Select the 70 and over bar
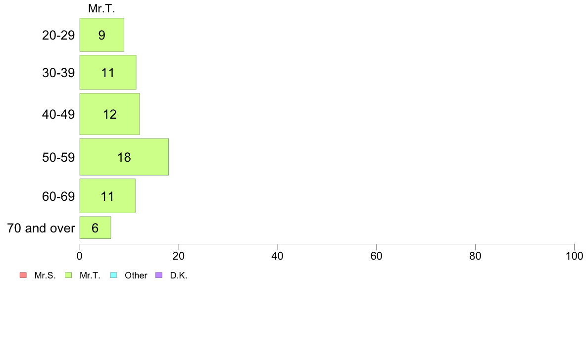Image resolution: width=588 pixels, height=364 pixels. (x=95, y=227)
